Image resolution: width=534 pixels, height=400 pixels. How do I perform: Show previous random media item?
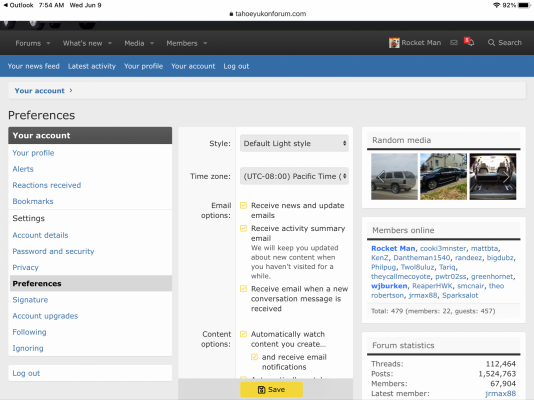point(381,177)
